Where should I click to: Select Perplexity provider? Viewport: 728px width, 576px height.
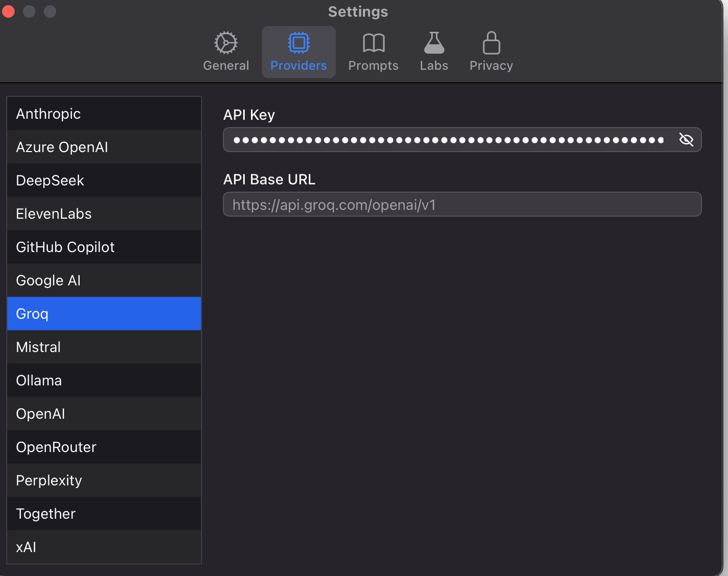point(104,480)
